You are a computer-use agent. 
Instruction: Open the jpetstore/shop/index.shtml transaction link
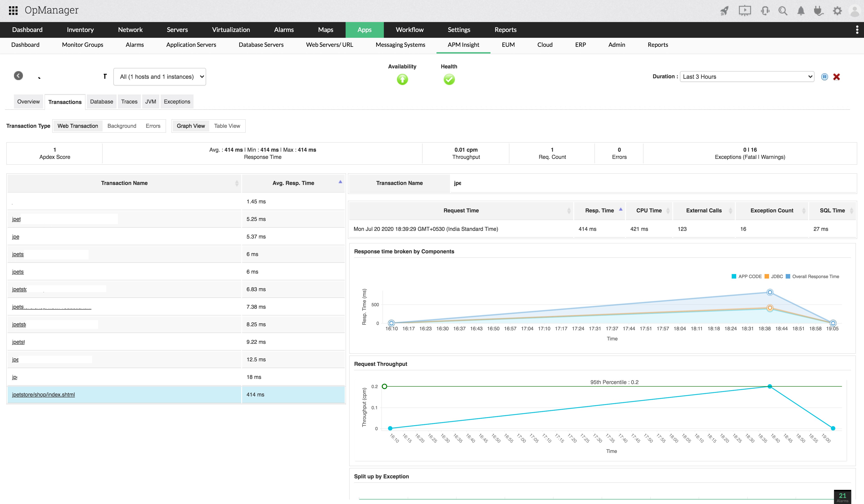[43, 395]
